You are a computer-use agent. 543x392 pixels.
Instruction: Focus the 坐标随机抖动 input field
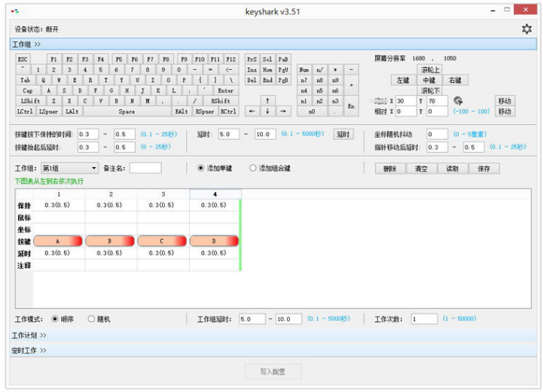438,134
